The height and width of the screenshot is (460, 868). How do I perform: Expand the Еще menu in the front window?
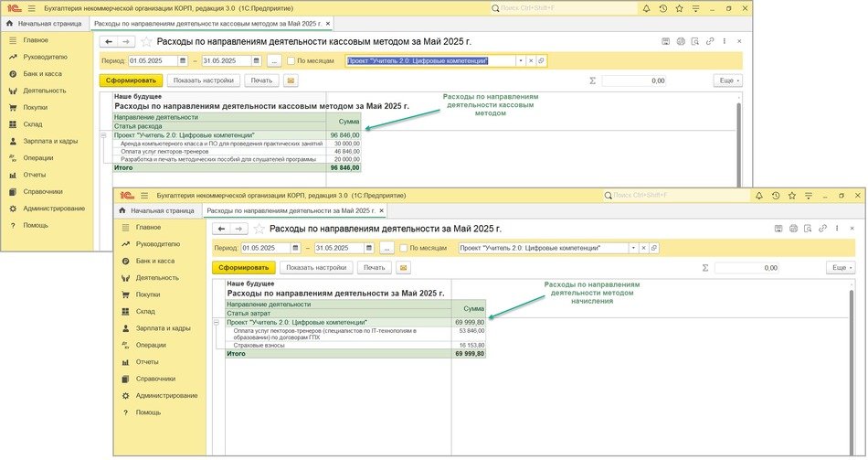tap(841, 268)
